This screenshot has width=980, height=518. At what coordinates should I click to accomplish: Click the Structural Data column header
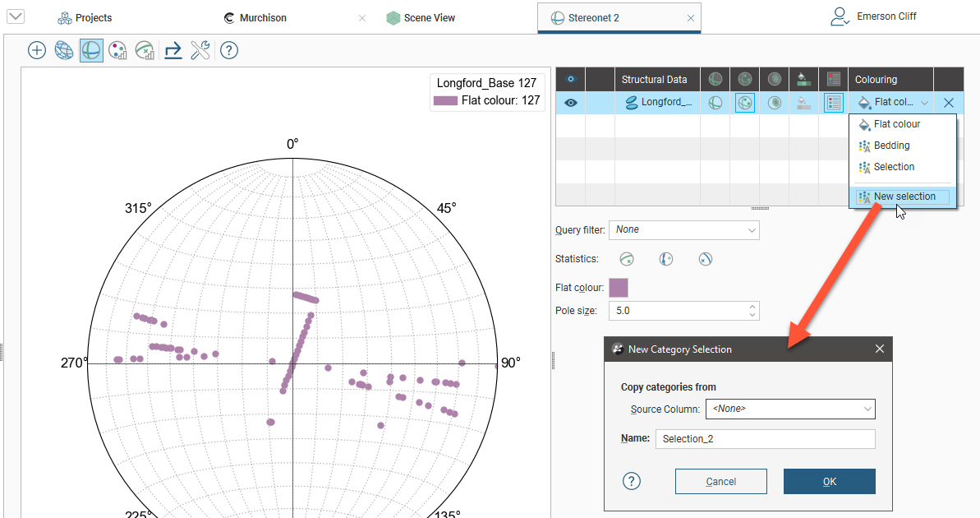point(655,80)
